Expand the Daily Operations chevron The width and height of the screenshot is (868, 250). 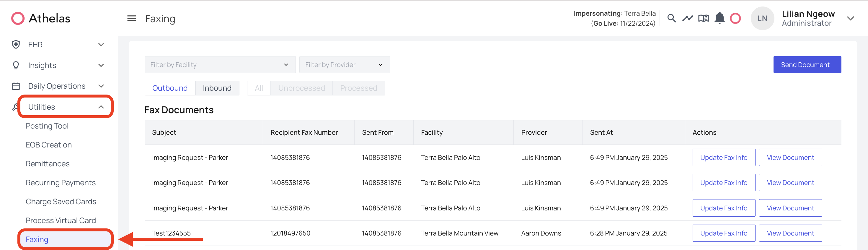click(101, 86)
